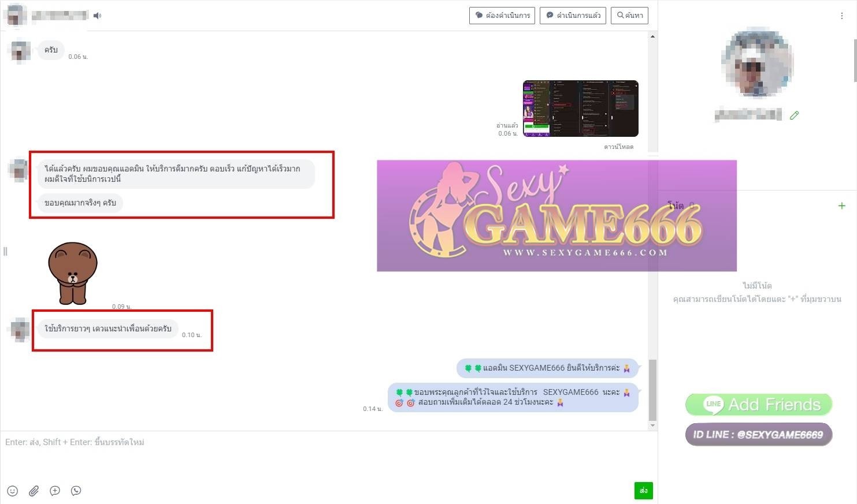Toggle the mute speaker icon beside contact name
Screen dimensions: 857x504
(x=97, y=16)
